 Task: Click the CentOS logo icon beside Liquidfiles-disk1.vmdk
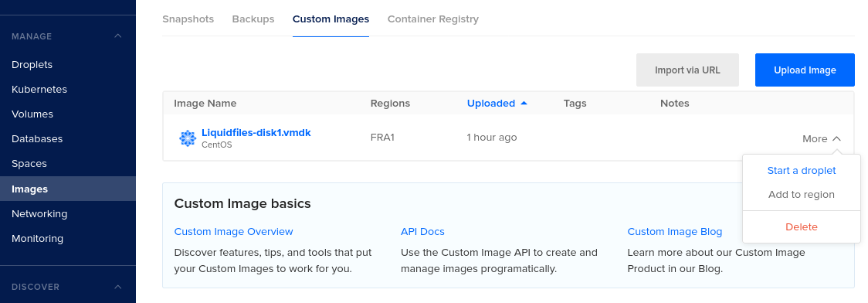coord(188,138)
